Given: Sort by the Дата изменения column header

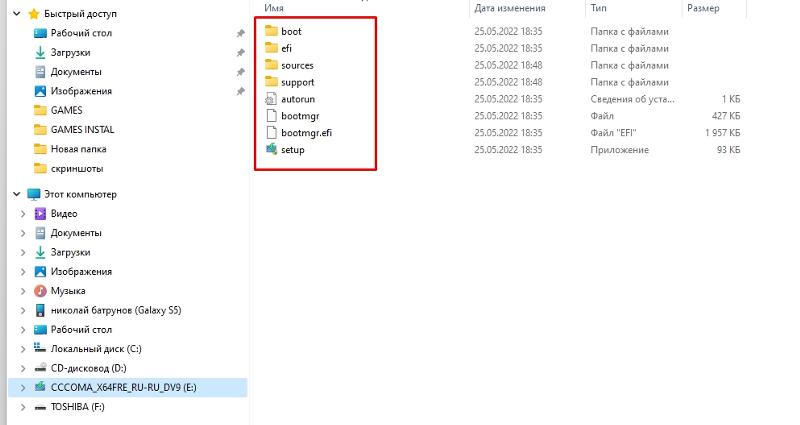Looking at the screenshot, I should [510, 8].
